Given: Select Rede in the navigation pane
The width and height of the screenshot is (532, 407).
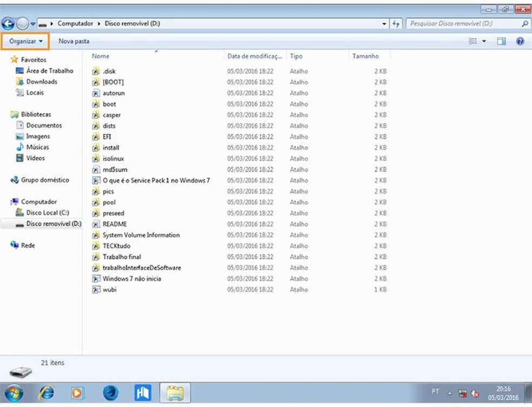Looking at the screenshot, I should (x=28, y=245).
